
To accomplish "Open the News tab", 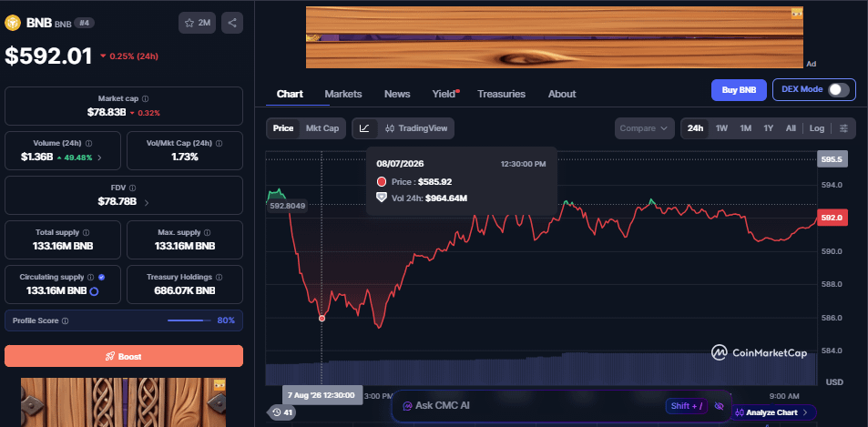I will click(397, 94).
